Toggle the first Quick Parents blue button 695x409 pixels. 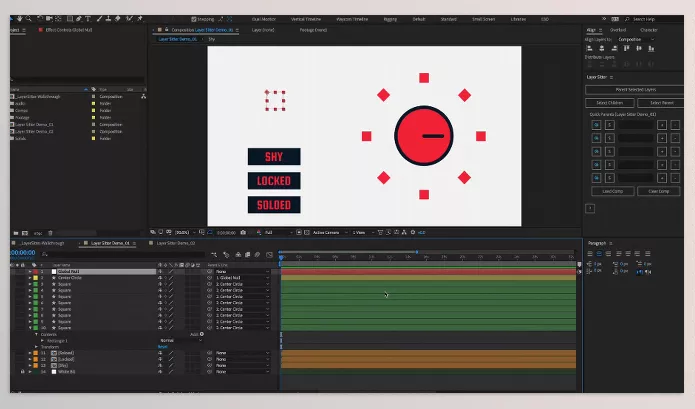pyautogui.click(x=596, y=125)
